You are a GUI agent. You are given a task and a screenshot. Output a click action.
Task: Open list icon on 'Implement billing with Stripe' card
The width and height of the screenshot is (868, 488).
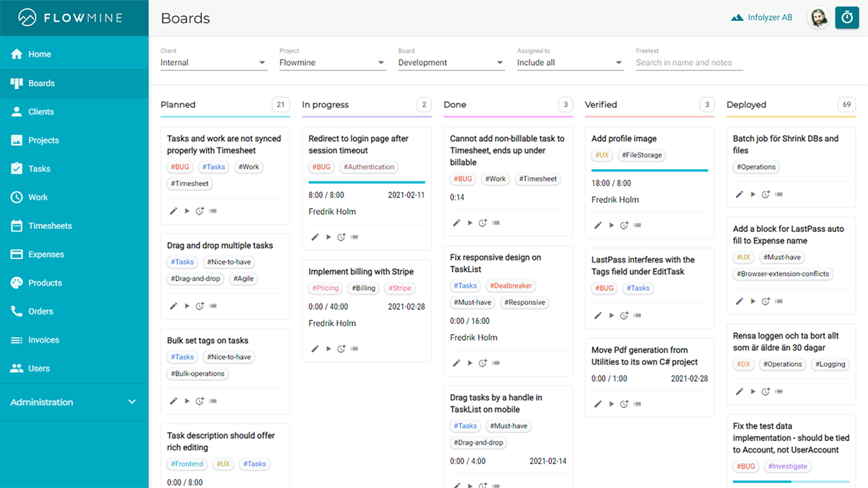coord(355,348)
